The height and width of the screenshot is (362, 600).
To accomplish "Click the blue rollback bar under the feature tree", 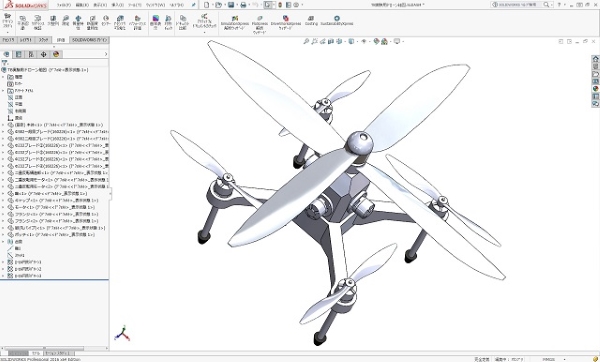I will click(54, 279).
